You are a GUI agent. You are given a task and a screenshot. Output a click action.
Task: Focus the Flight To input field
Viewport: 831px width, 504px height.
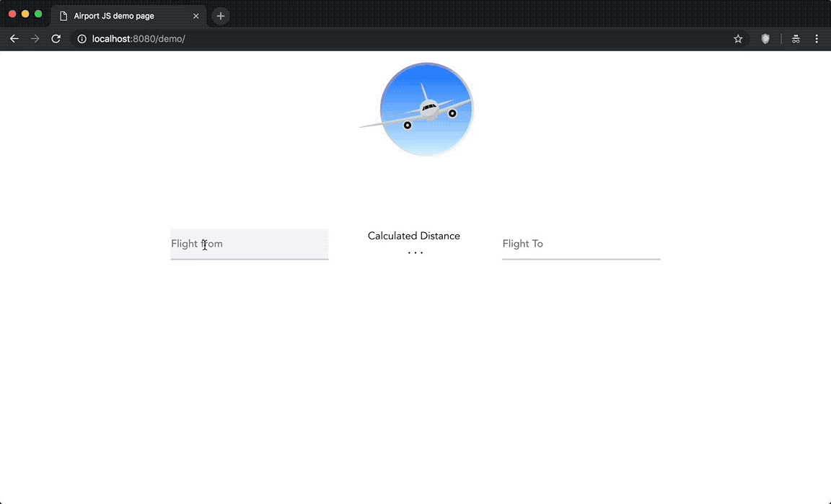[581, 244]
